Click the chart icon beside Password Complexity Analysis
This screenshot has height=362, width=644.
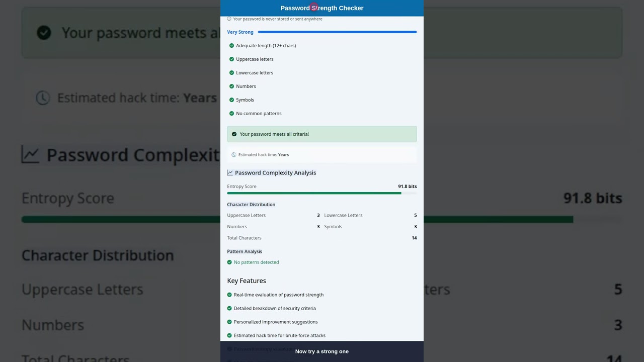tap(230, 172)
